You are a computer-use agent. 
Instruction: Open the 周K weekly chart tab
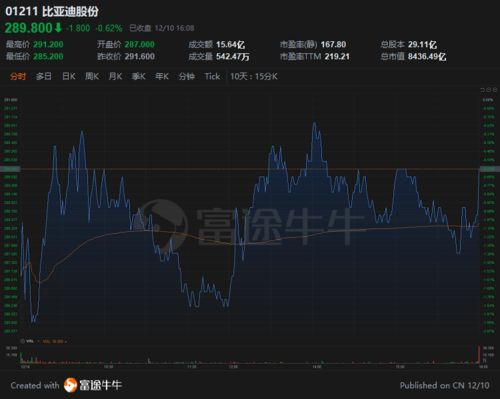click(92, 76)
